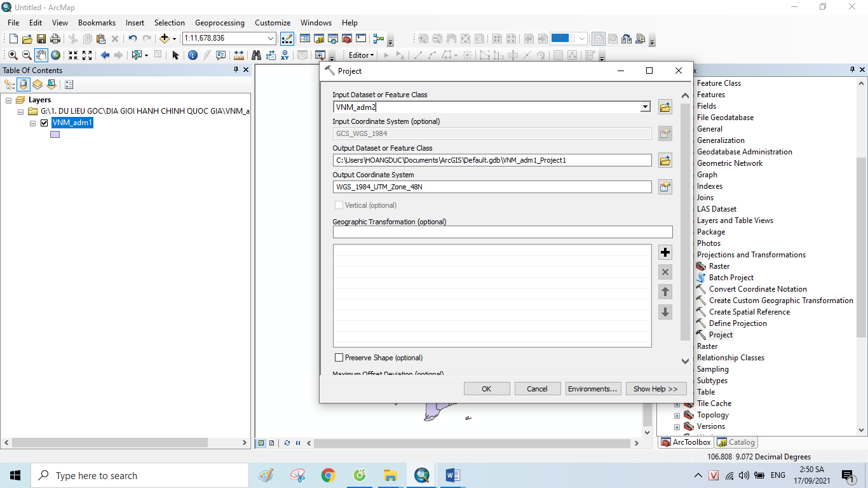
Task: Toggle visibility checkbox of VNM_adm1 layer
Action: point(44,123)
